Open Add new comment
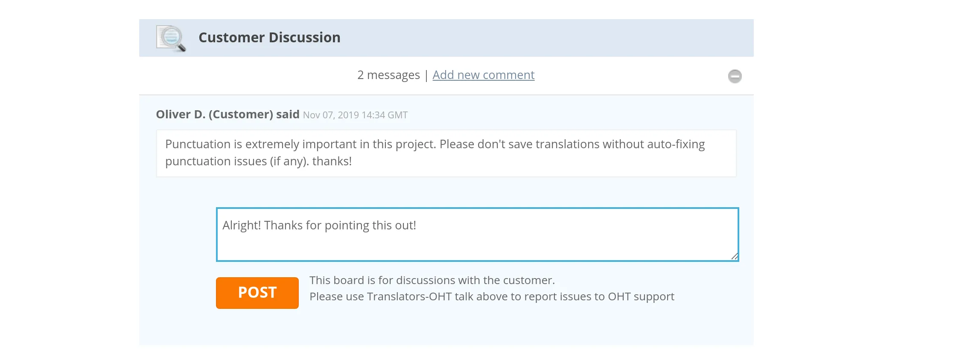 coord(483,75)
